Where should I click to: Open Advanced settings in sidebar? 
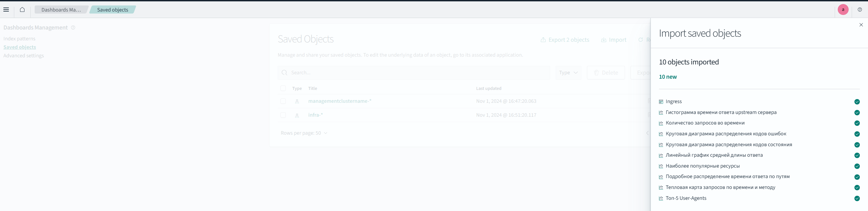click(x=23, y=56)
